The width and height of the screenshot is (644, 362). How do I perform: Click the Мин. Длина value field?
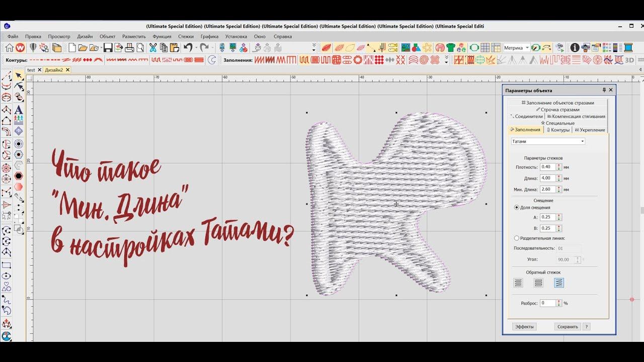(x=548, y=190)
